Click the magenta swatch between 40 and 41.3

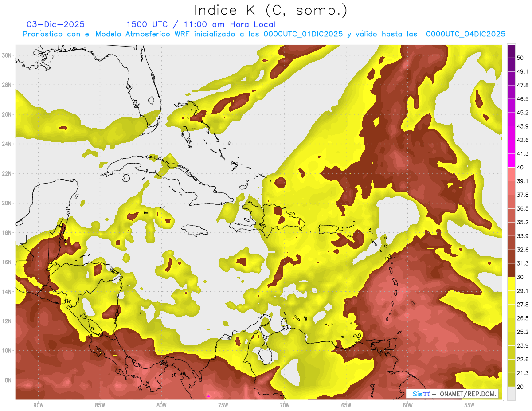coord(511,160)
